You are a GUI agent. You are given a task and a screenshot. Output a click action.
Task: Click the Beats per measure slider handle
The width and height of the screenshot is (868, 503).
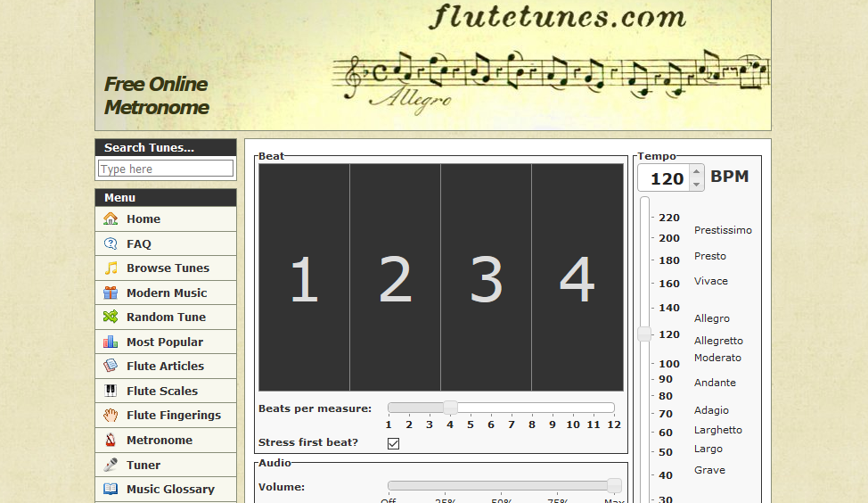coord(451,408)
